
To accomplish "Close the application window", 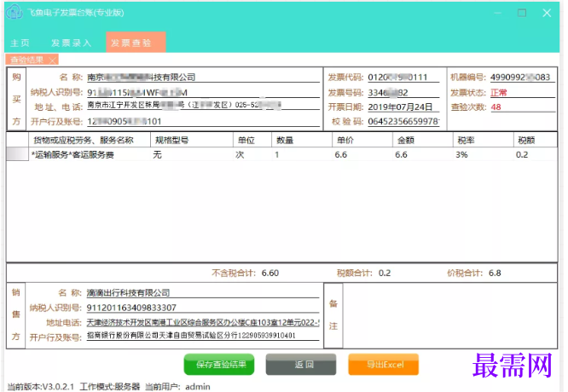I will (547, 13).
